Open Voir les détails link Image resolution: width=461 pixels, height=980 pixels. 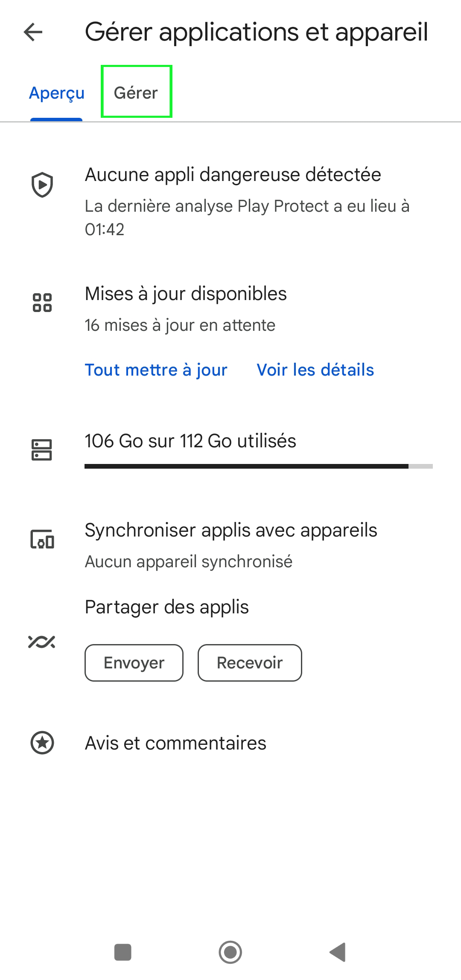[315, 370]
